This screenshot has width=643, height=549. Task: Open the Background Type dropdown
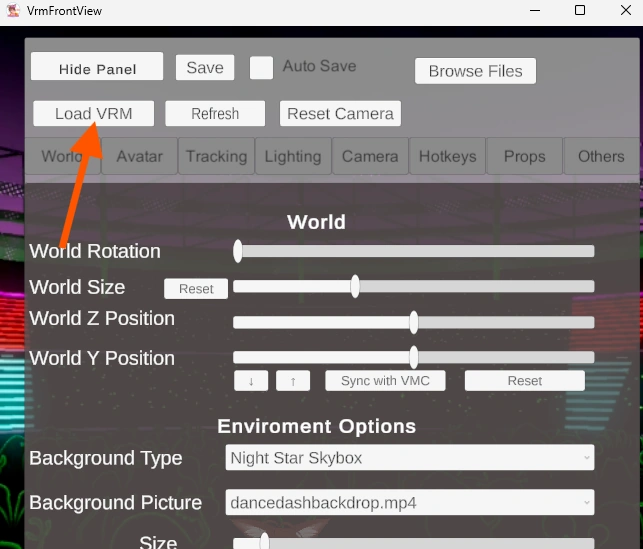tap(409, 458)
